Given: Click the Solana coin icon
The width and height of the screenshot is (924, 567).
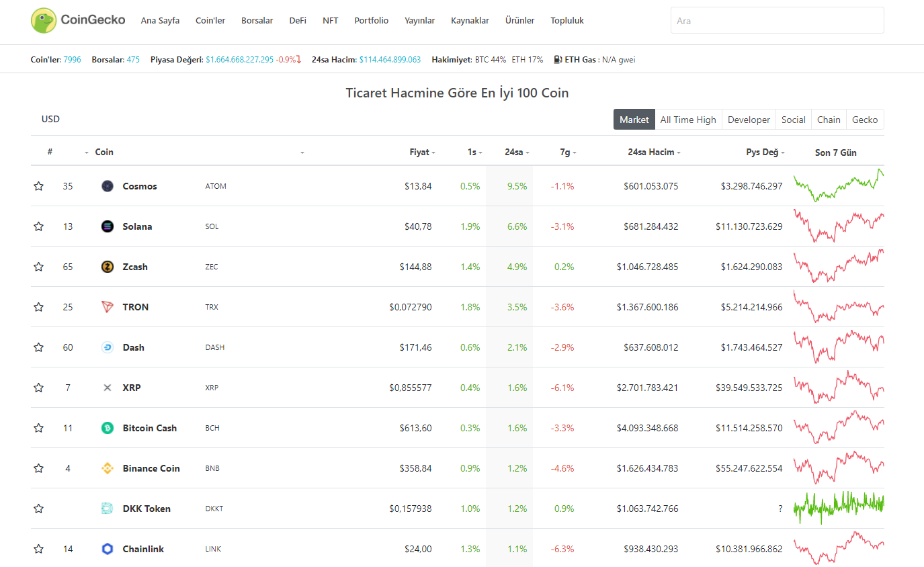Looking at the screenshot, I should (x=108, y=226).
